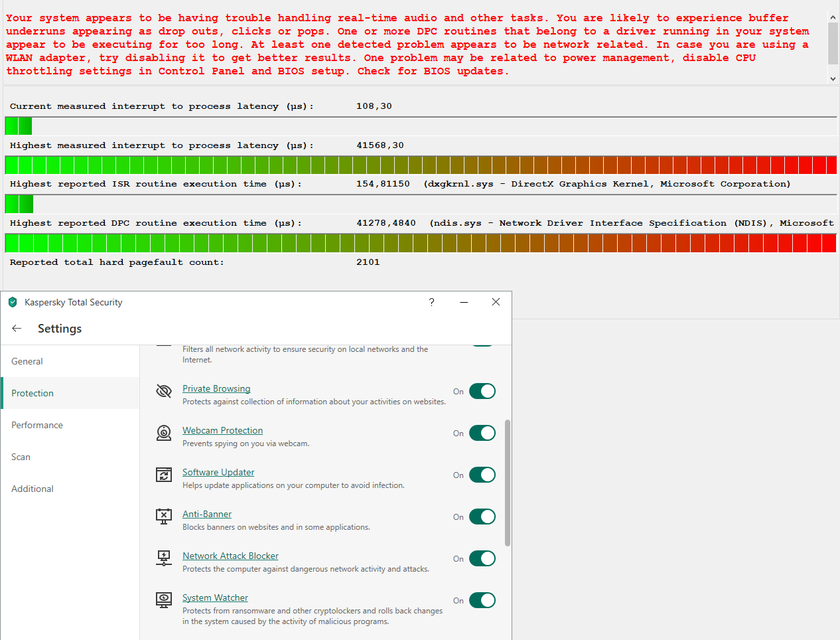
Task: Toggle Software Updater off
Action: coord(482,475)
